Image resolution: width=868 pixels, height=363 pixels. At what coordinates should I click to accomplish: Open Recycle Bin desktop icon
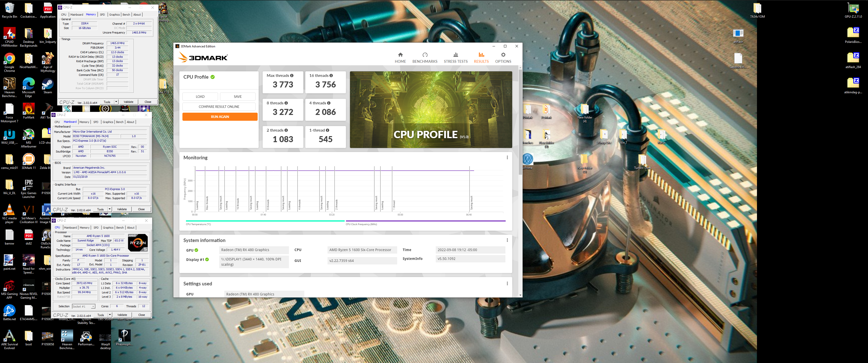(x=9, y=10)
